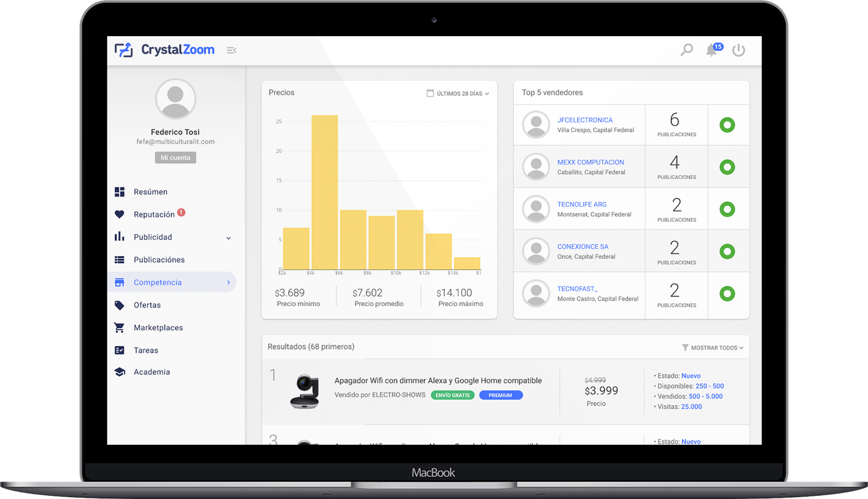This screenshot has width=868, height=499.
Task: Toggle green status circle for TECNOFAST_
Action: 728,294
